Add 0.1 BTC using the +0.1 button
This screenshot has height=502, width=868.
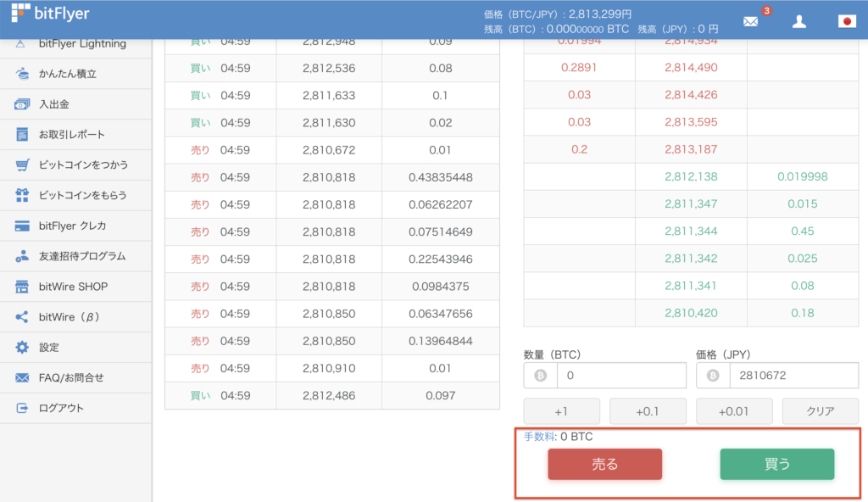coord(648,410)
